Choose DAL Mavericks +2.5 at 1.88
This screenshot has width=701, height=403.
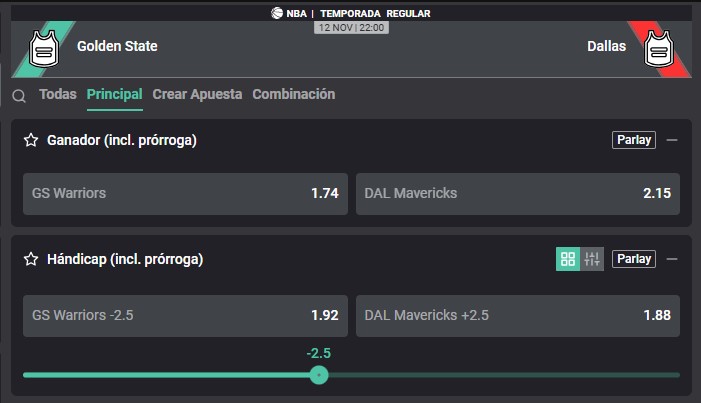[518, 316]
